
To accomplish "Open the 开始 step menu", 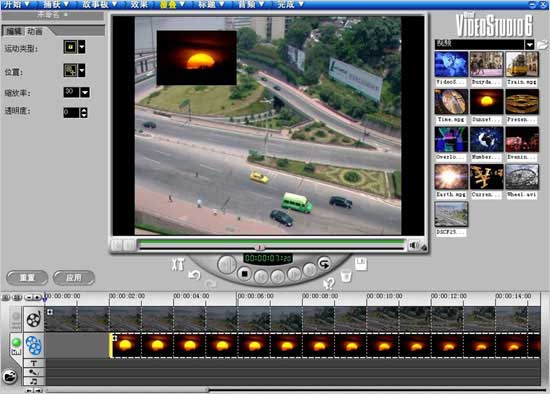I will 16,4.
